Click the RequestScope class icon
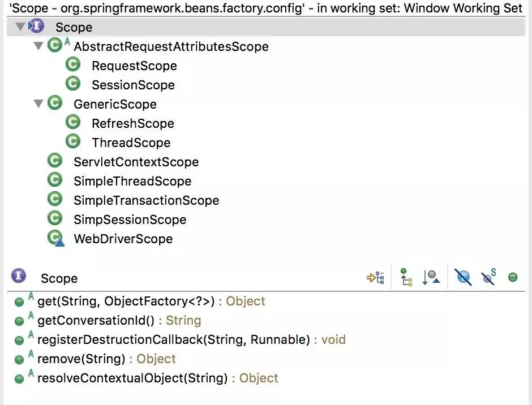Viewport: 532px width, 405px height. click(x=73, y=64)
